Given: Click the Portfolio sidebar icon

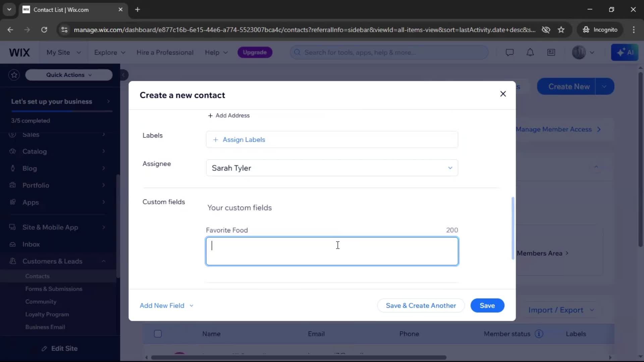Looking at the screenshot, I should pos(13,185).
